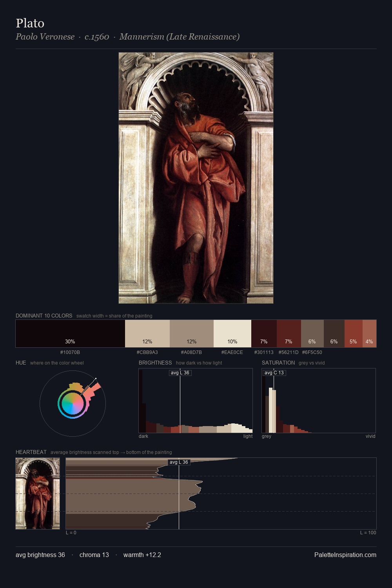Screen dimensions: 392x588
Task: Click the 'grey' axis label
Action: 267,436
